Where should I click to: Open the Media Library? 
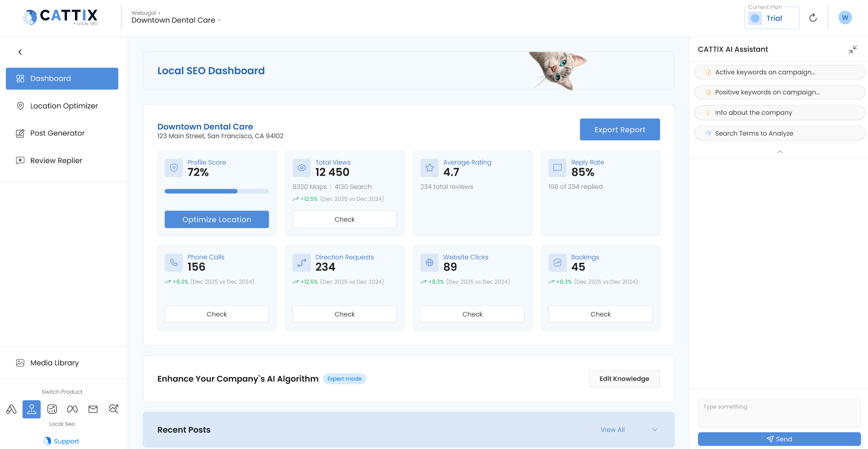coord(54,363)
